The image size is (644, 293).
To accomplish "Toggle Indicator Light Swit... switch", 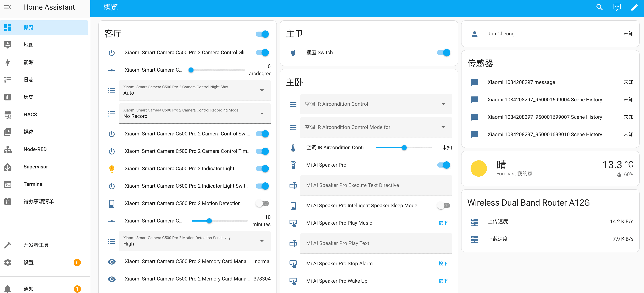I will tap(262, 186).
